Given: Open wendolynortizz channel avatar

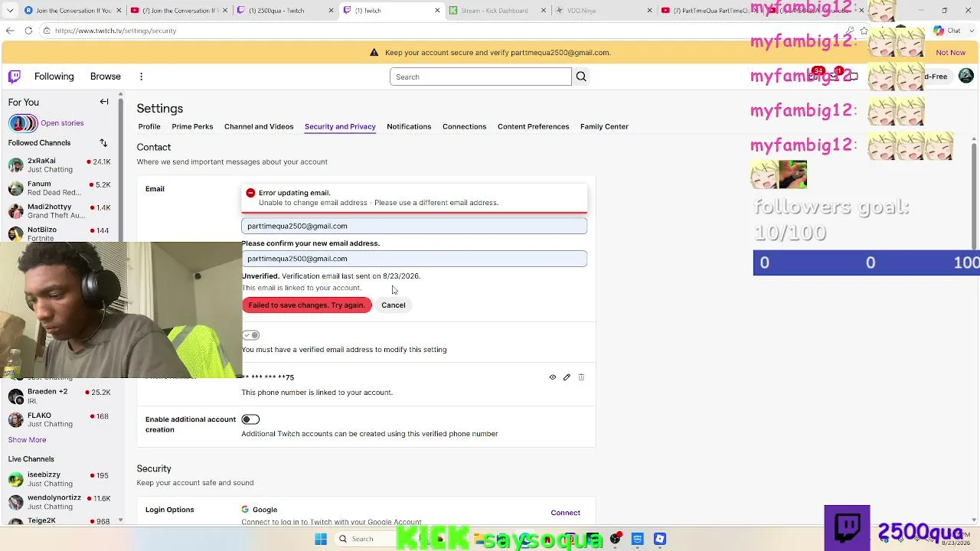Looking at the screenshot, I should tap(15, 502).
